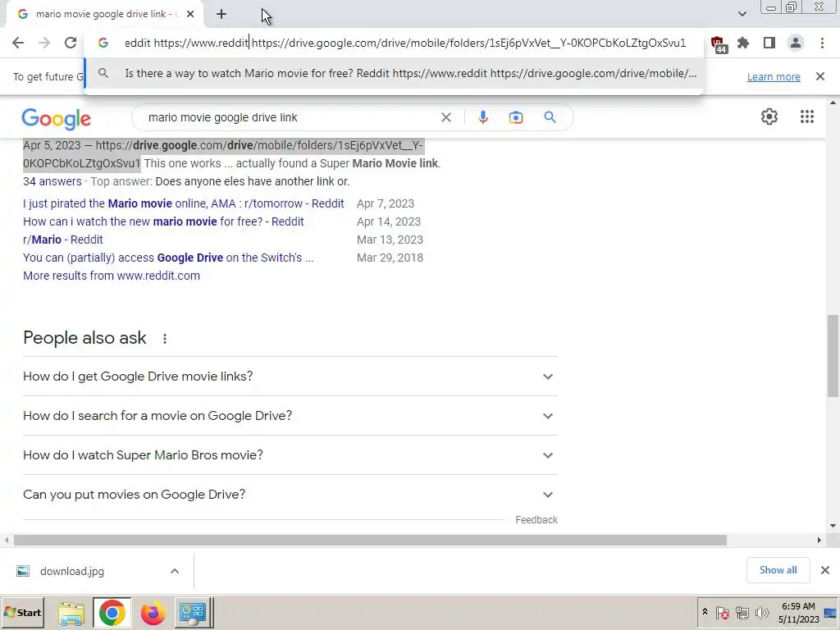Reload the page with the refresh icon

71,43
